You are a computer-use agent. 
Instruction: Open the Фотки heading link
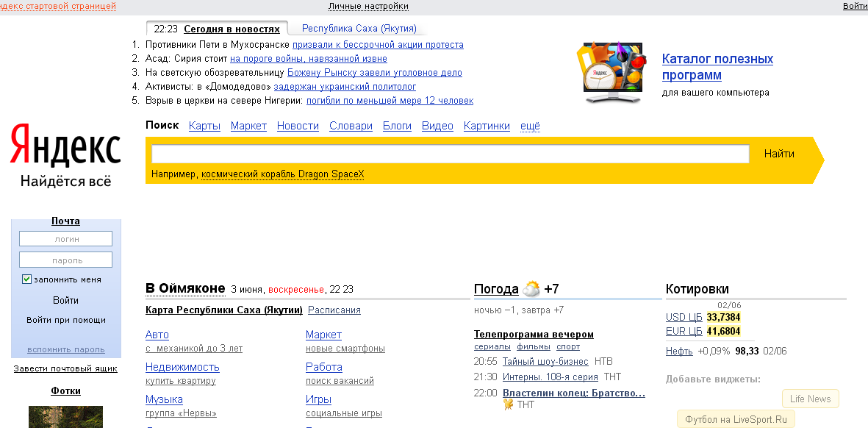pyautogui.click(x=66, y=391)
